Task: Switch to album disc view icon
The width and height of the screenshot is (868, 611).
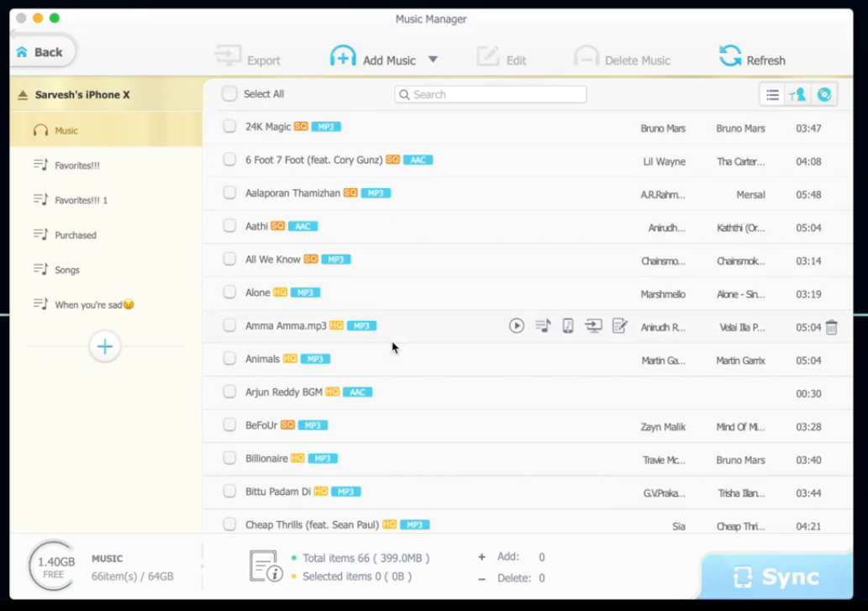Action: point(824,95)
